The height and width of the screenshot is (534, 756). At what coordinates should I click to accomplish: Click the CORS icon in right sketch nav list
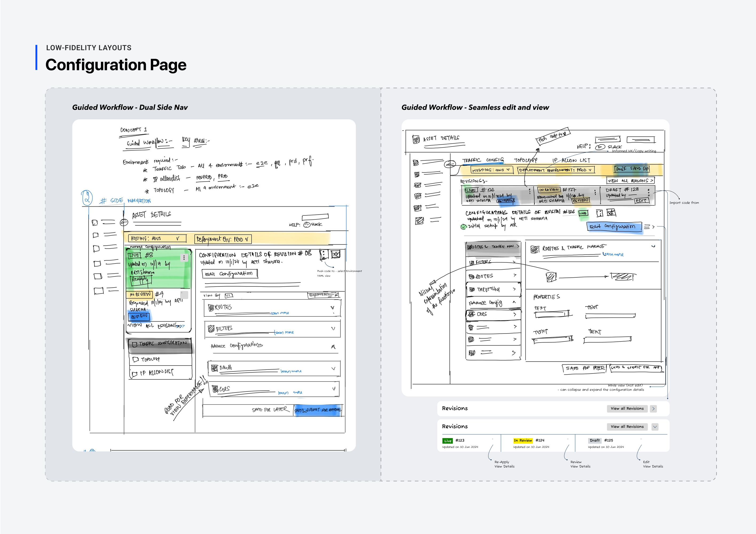click(471, 314)
